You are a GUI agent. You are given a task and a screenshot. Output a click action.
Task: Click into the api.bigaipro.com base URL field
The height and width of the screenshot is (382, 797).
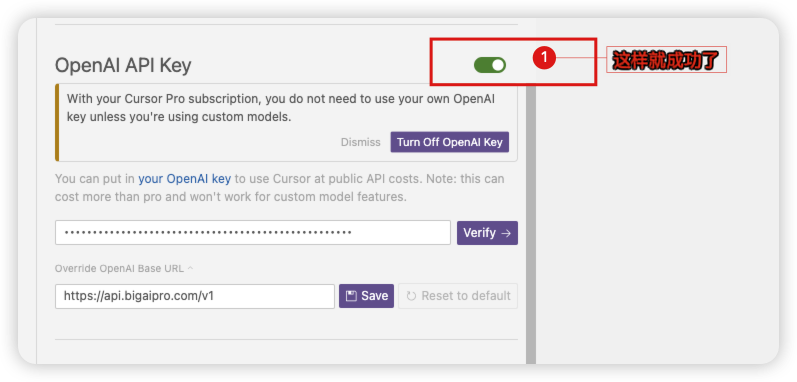click(195, 296)
